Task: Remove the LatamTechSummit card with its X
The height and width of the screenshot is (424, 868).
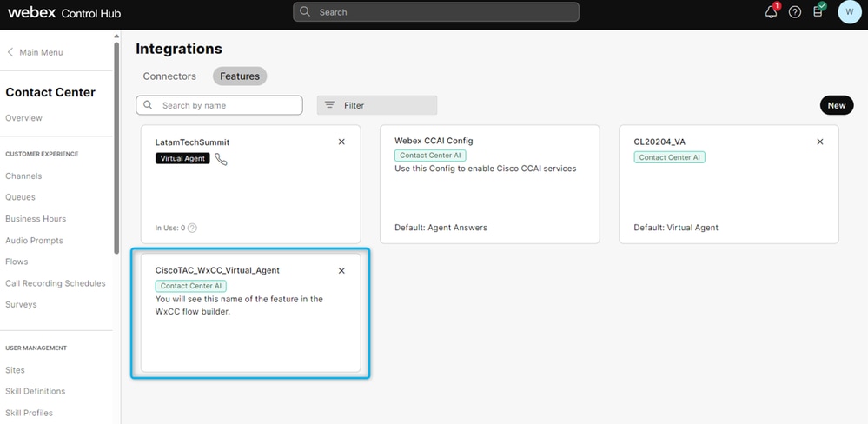Action: pos(341,142)
